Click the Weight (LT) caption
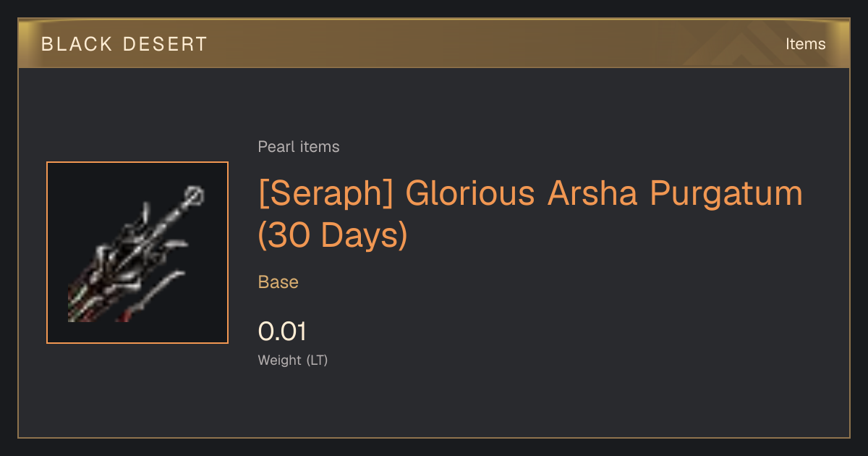The image size is (868, 456). pyautogui.click(x=293, y=360)
